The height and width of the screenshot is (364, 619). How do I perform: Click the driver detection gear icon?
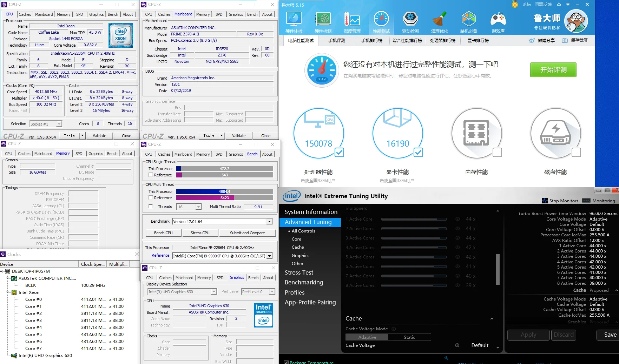pyautogui.click(x=410, y=22)
